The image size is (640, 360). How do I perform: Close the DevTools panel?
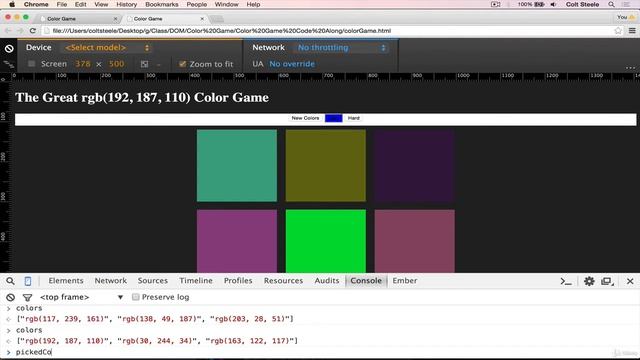630,281
